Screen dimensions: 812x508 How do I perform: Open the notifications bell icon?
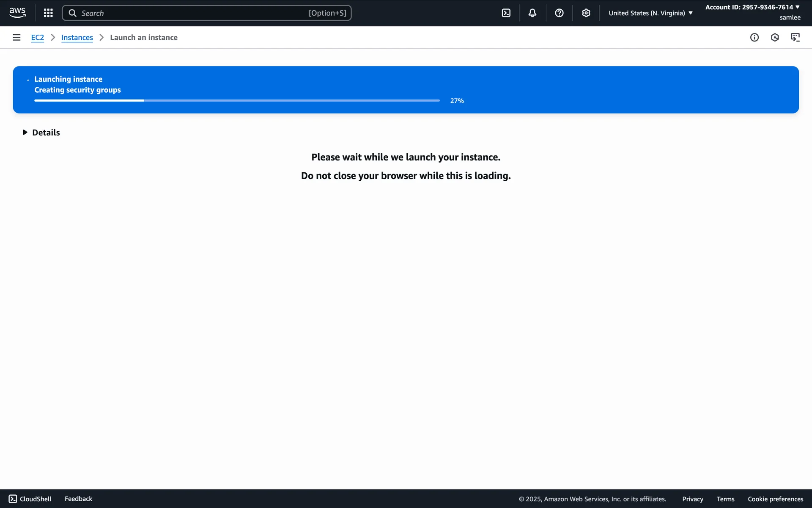click(x=532, y=13)
